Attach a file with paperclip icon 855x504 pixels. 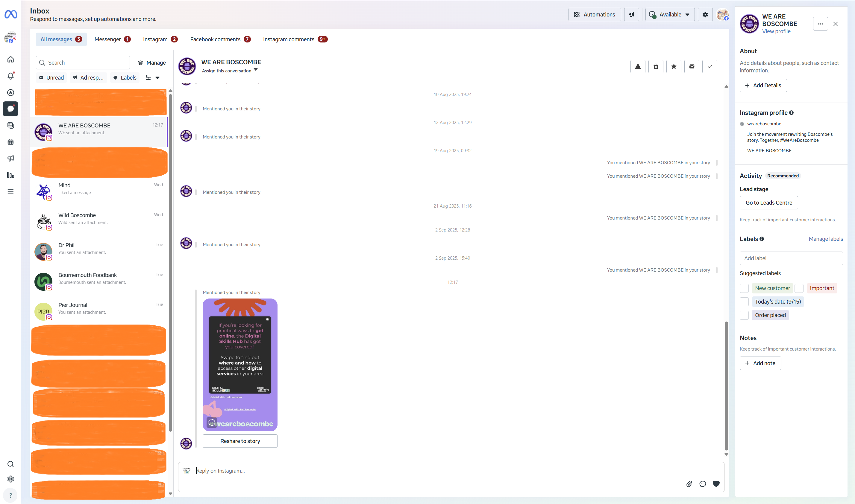[689, 484]
